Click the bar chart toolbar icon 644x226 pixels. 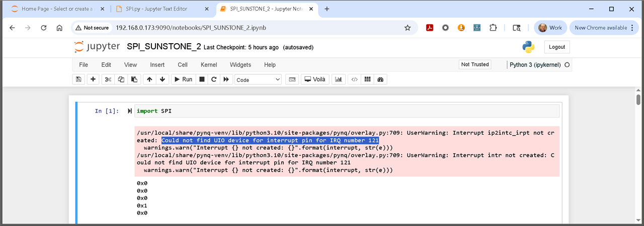pyautogui.click(x=339, y=79)
